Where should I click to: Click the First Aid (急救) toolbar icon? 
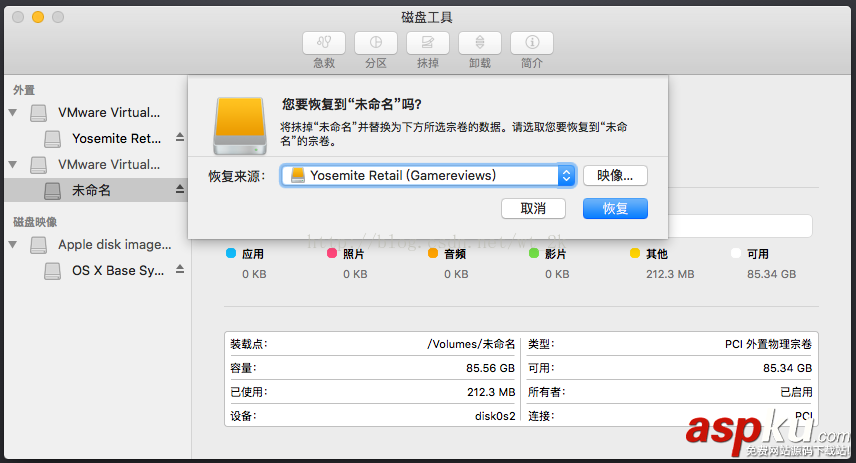click(x=324, y=43)
